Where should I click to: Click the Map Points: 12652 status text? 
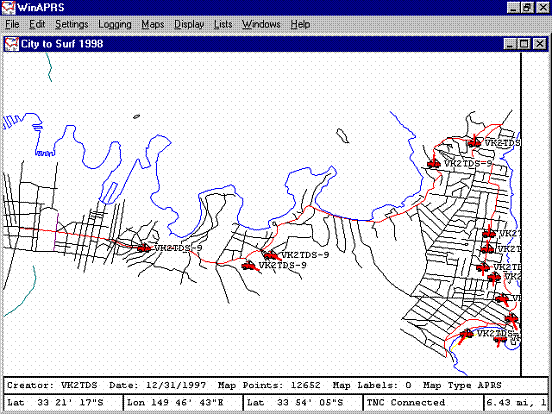coord(269,385)
